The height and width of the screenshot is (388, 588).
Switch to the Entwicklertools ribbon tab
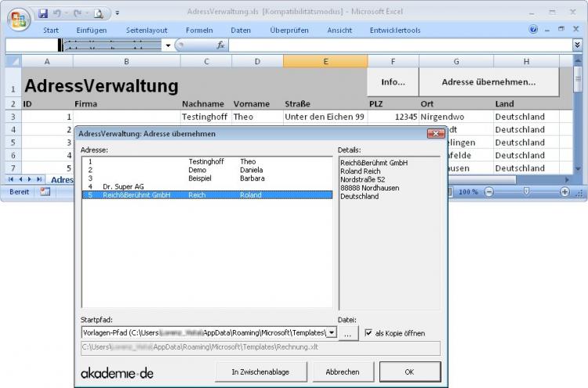[x=395, y=30]
